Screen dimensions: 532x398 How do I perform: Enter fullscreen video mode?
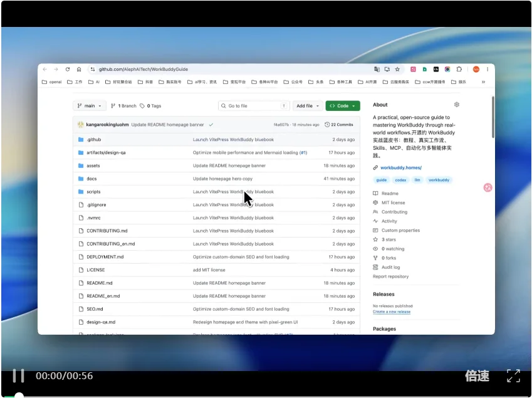click(x=513, y=375)
